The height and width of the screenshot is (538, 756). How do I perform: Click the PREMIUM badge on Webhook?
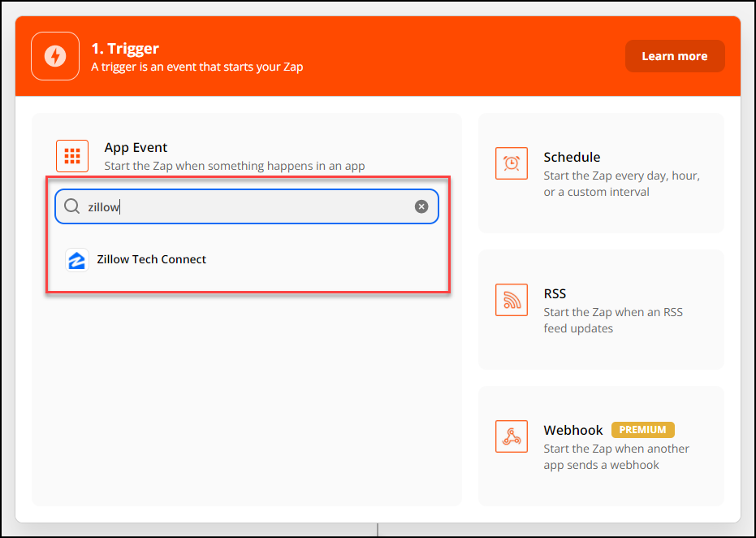click(x=642, y=429)
